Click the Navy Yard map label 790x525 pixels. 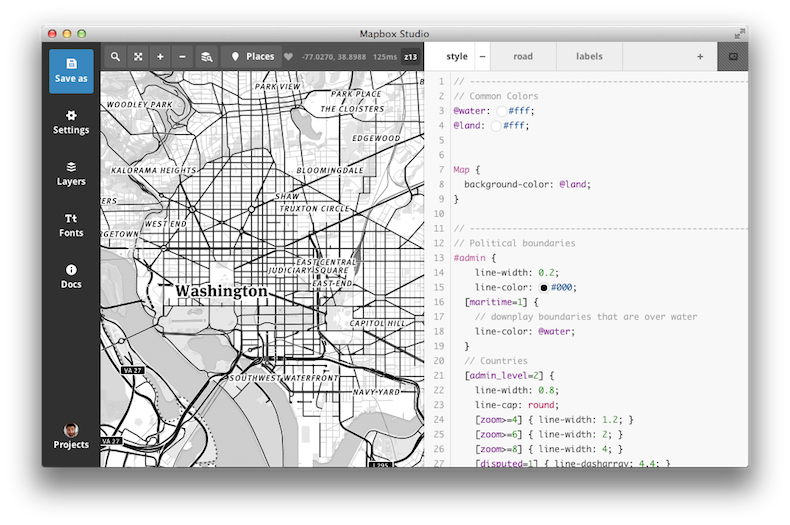click(x=376, y=391)
